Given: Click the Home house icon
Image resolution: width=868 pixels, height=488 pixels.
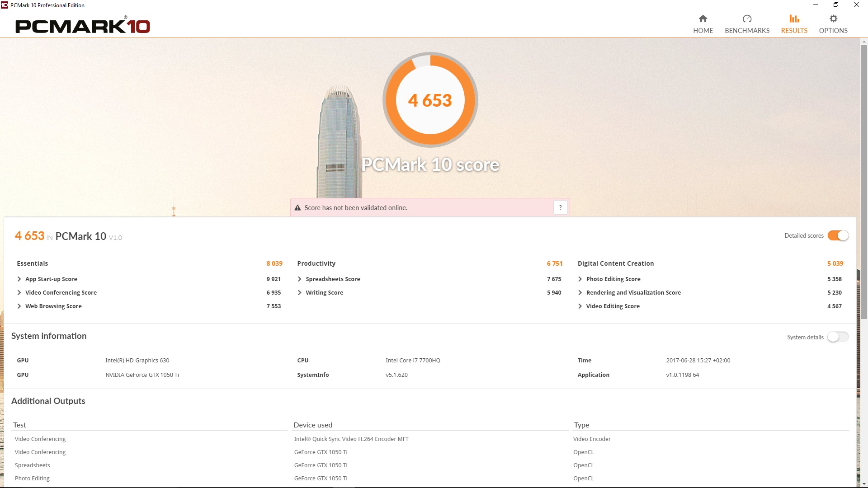Looking at the screenshot, I should (x=703, y=19).
